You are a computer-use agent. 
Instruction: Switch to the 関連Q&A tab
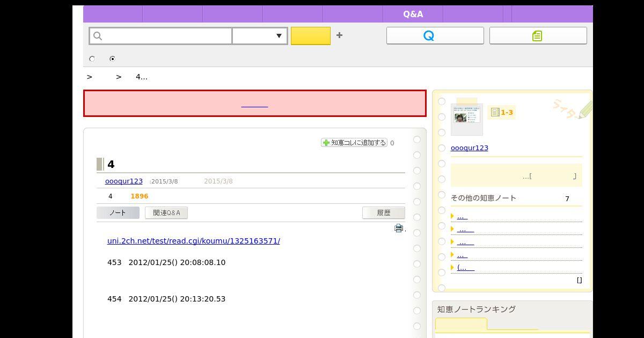pyautogui.click(x=166, y=213)
